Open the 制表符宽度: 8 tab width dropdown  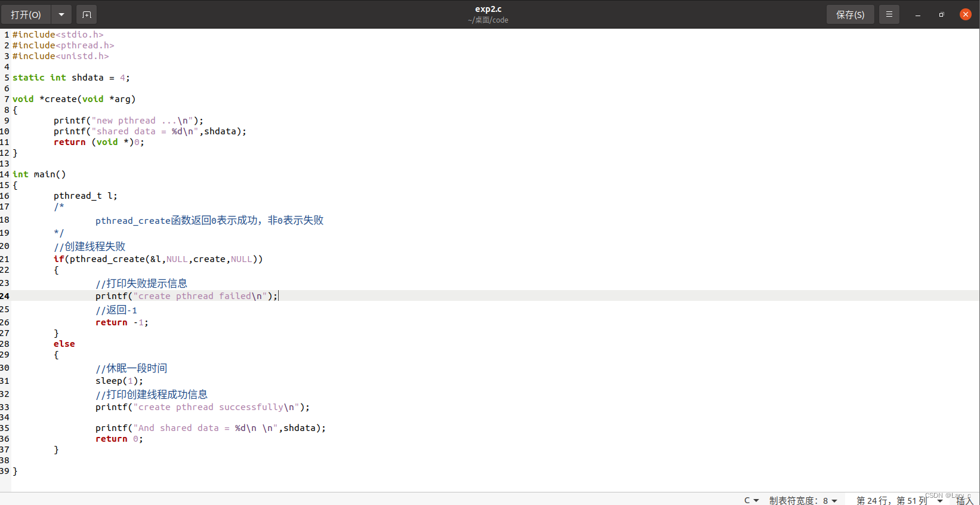tap(803, 500)
